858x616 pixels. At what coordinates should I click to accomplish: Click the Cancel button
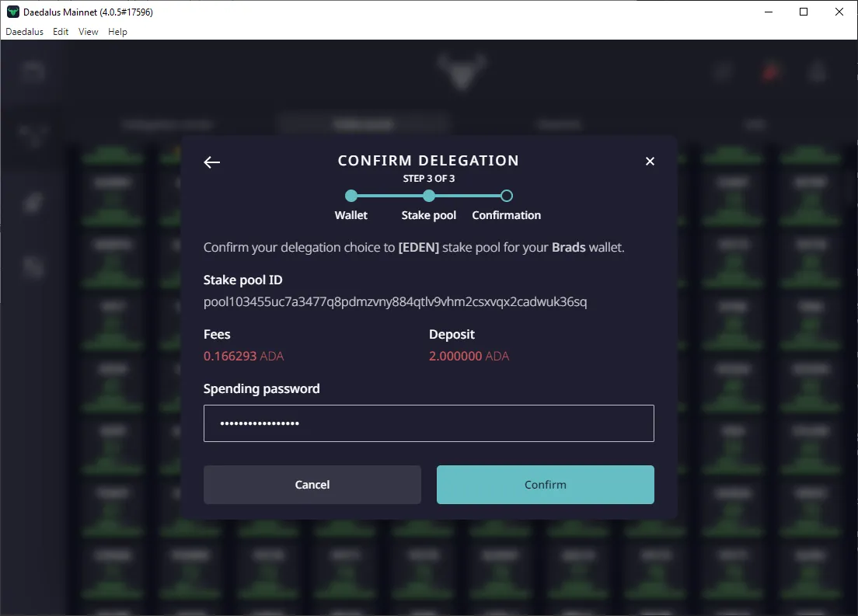tap(312, 485)
